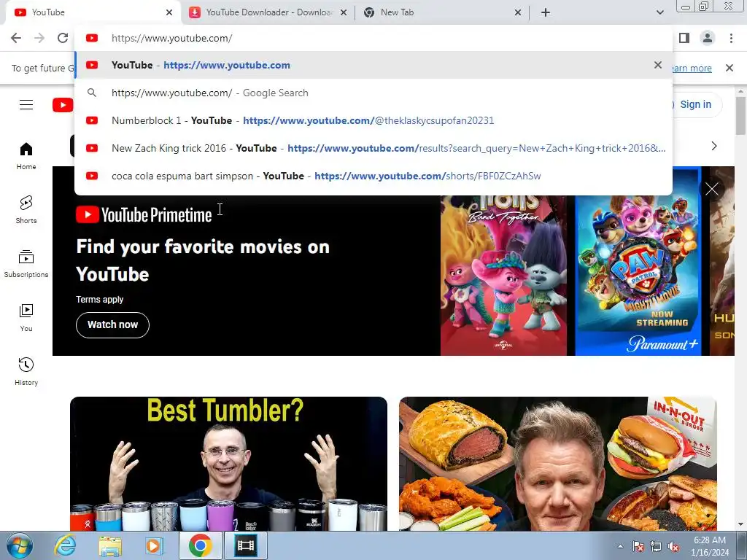The image size is (747, 560).
Task: Select the YouTube browser tab
Action: click(x=93, y=12)
